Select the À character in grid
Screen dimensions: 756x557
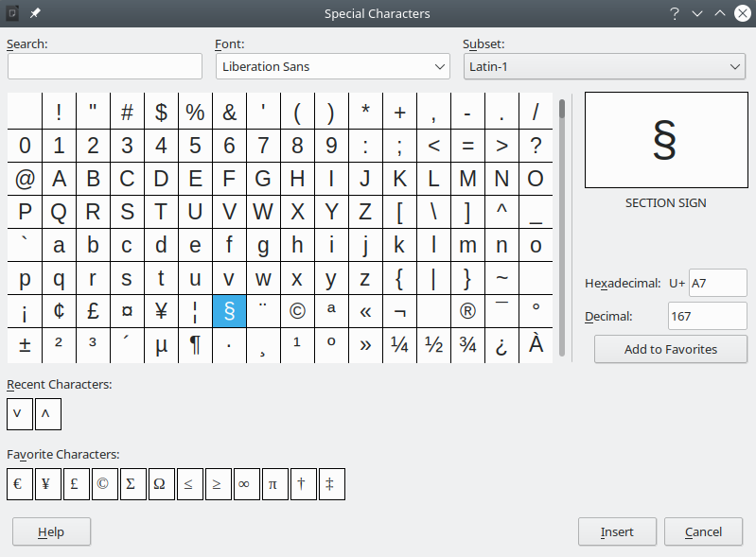[536, 345]
